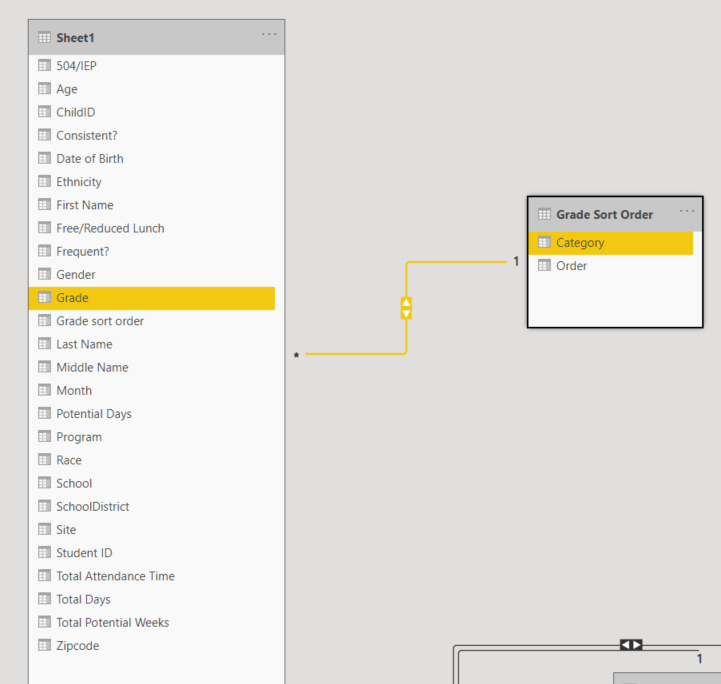Select the Program field
This screenshot has width=721, height=684.
pyautogui.click(x=152, y=437)
